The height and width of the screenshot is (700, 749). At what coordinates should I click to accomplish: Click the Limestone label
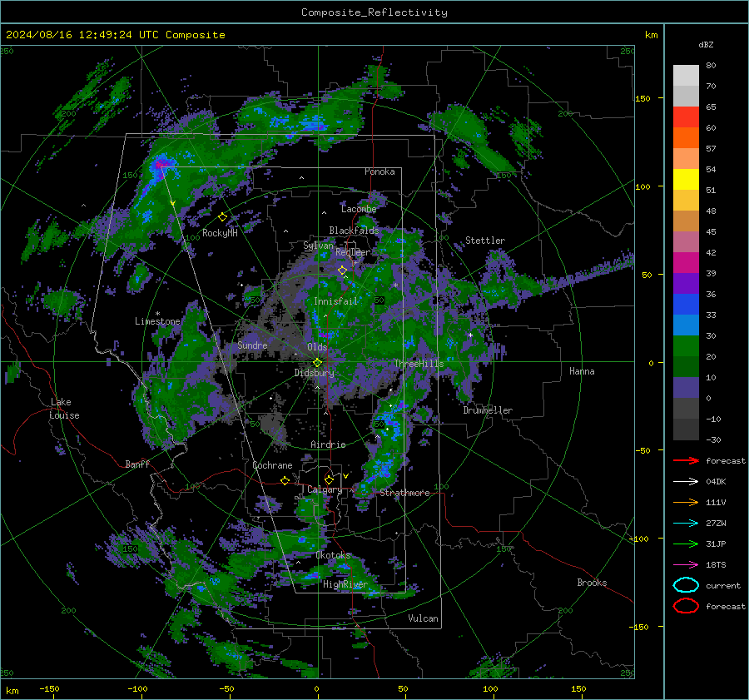(x=157, y=321)
